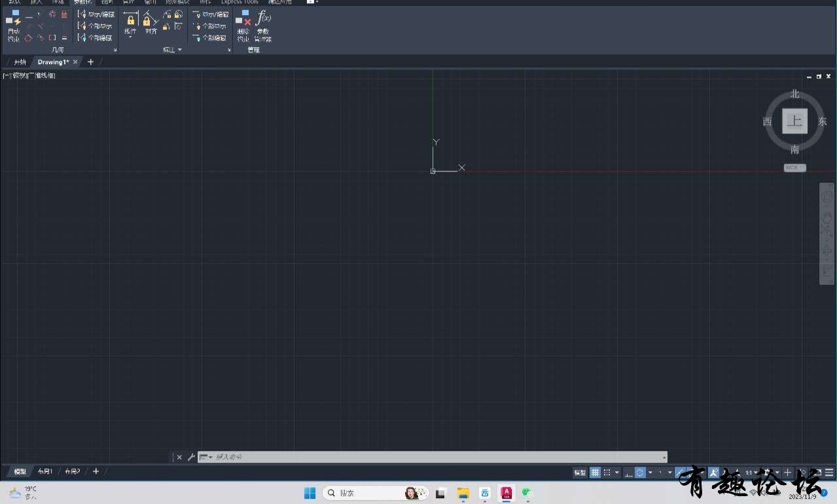Open the Dimensional panel settings launcher

[230, 50]
